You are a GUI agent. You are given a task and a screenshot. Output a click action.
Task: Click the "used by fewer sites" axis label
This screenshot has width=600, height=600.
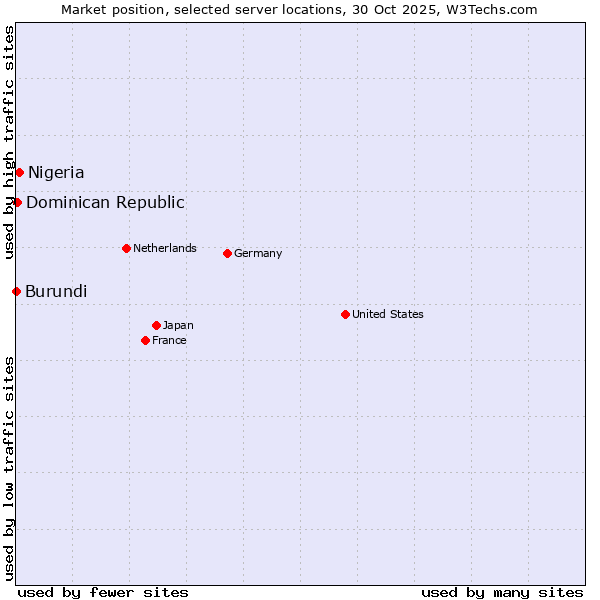pos(103,592)
